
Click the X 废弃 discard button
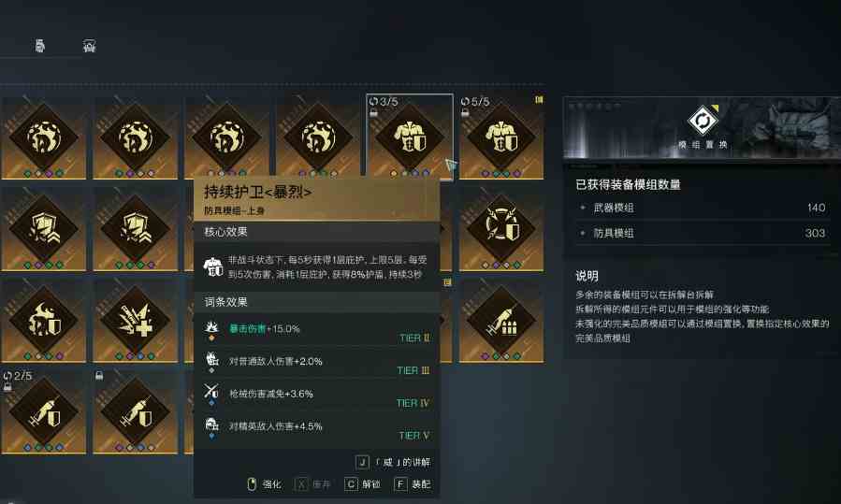click(312, 484)
